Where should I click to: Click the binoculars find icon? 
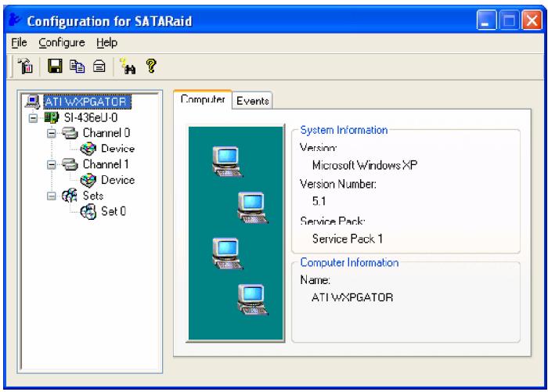pyautogui.click(x=128, y=66)
